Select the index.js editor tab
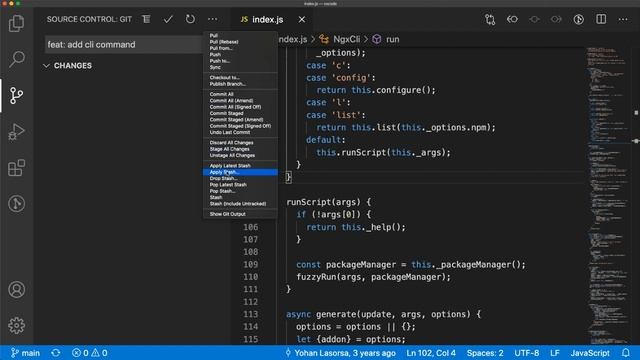This screenshot has width=640, height=360. pos(268,20)
